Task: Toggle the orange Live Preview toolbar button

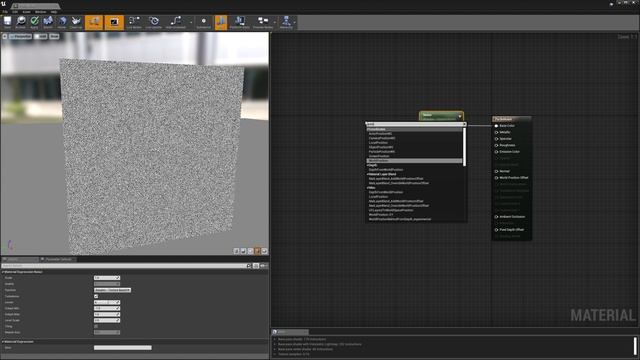Action: [x=114, y=22]
